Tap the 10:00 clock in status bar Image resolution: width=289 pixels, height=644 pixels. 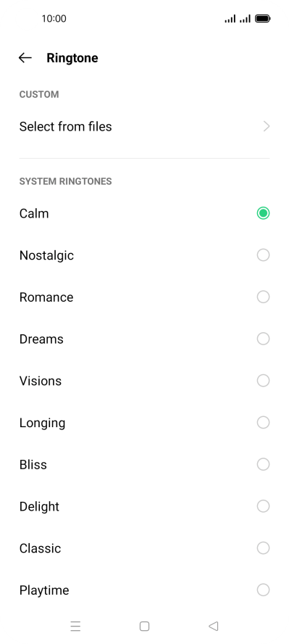click(54, 18)
